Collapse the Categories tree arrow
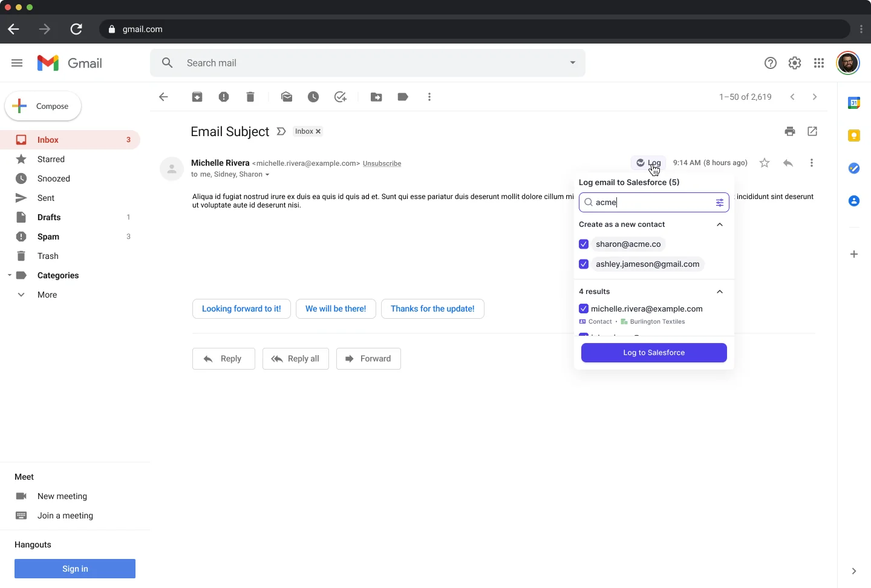This screenshot has width=871, height=588. [x=9, y=275]
